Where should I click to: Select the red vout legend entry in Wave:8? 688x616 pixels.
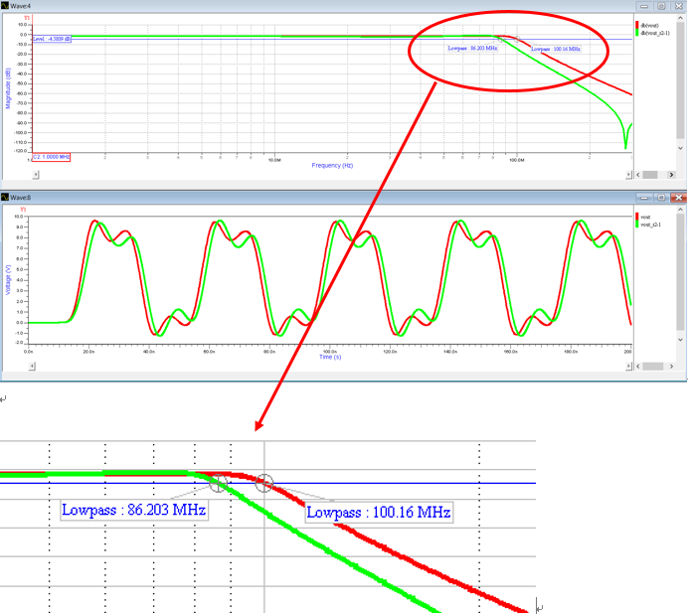point(645,216)
